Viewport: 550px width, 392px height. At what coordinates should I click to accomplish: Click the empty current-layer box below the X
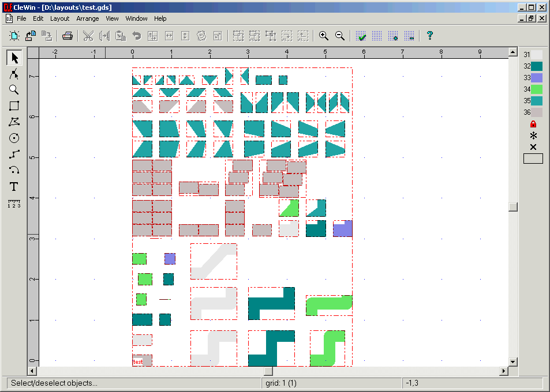(x=533, y=159)
